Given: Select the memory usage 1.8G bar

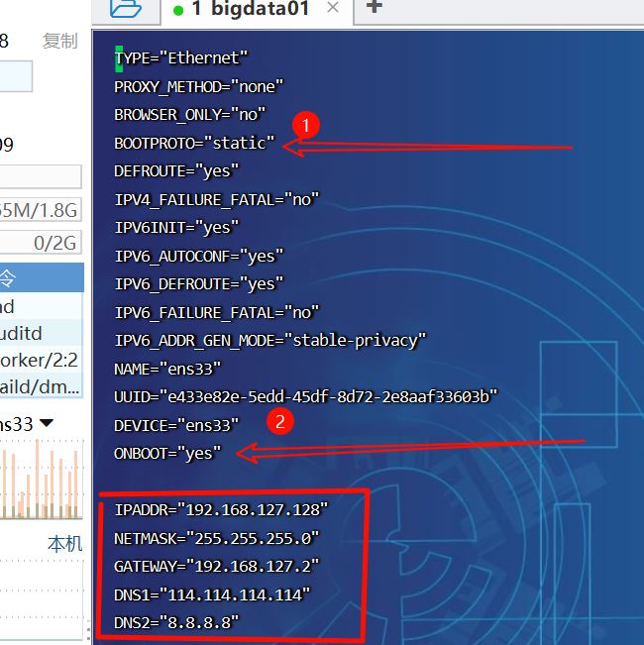Looking at the screenshot, I should click(x=41, y=210).
